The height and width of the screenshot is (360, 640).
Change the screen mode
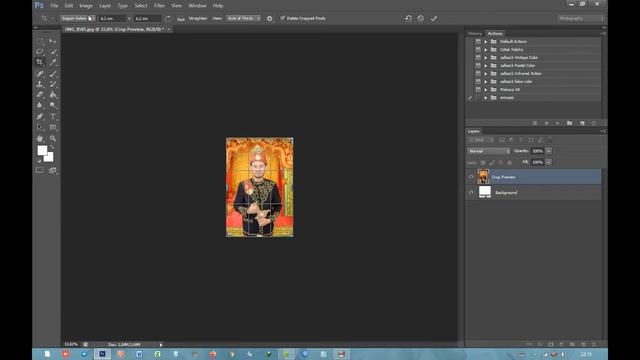53,170
